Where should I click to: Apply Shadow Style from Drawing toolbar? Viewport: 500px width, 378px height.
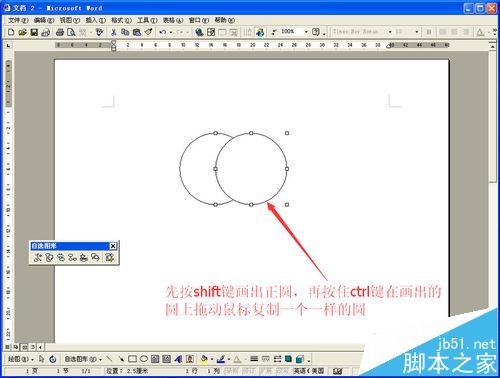[288, 359]
